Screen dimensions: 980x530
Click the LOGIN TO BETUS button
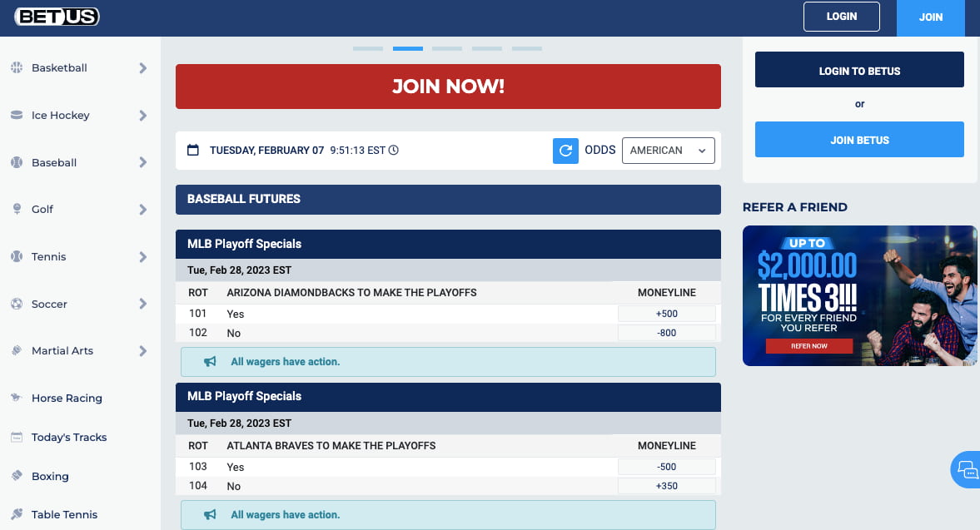point(859,70)
